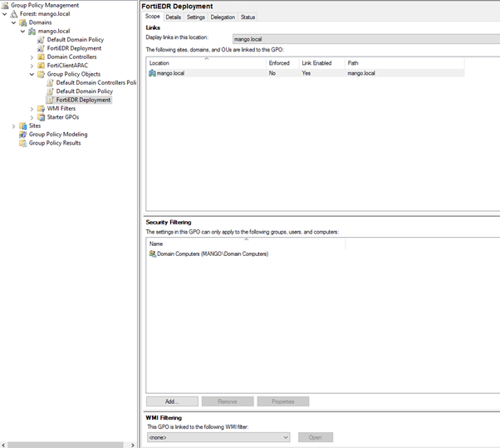Sort security filtering by the Name column header

(x=246, y=244)
